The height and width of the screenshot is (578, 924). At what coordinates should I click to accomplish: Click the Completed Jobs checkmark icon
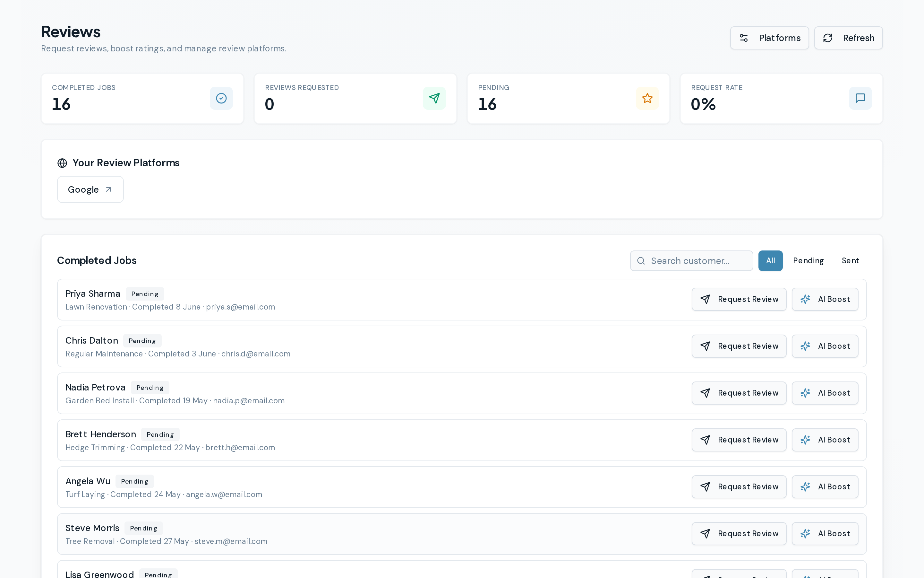(x=221, y=98)
